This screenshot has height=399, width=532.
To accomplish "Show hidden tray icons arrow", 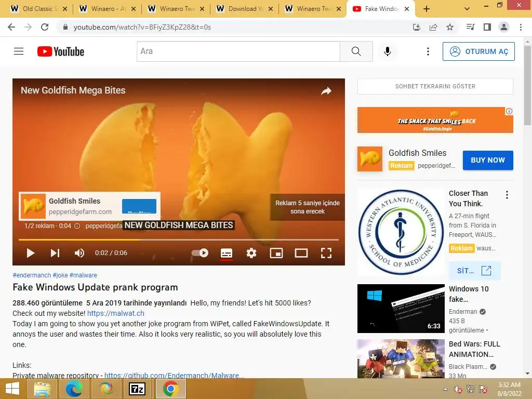I will (445, 389).
